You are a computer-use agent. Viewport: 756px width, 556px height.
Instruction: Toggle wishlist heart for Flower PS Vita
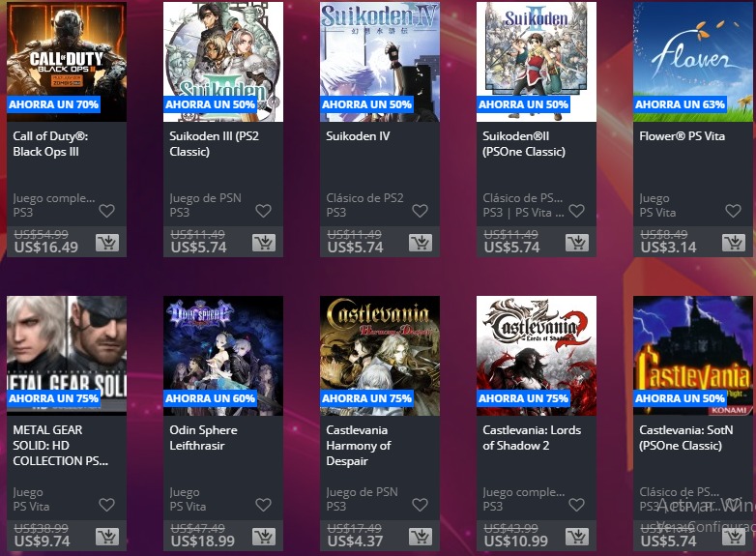pos(734,211)
